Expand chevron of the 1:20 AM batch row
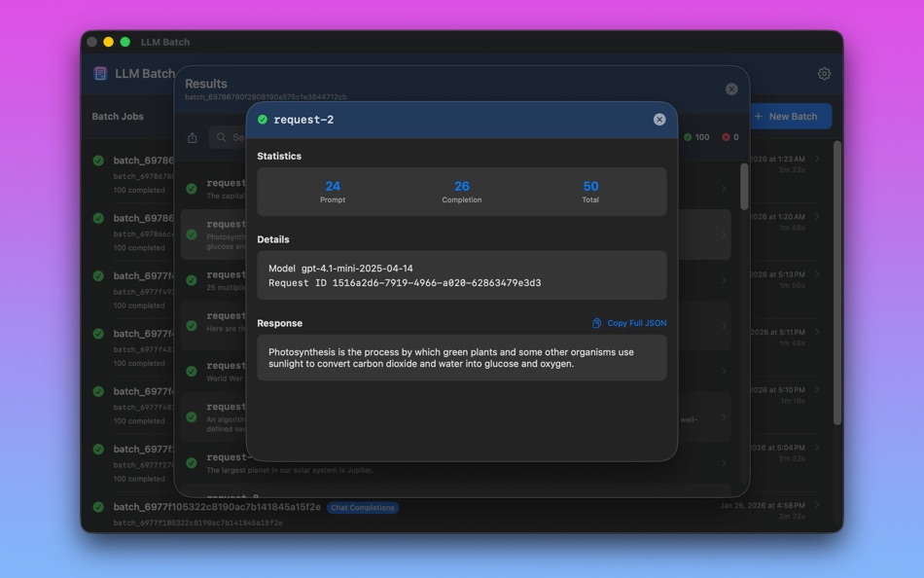This screenshot has height=578, width=924. pyautogui.click(x=817, y=216)
